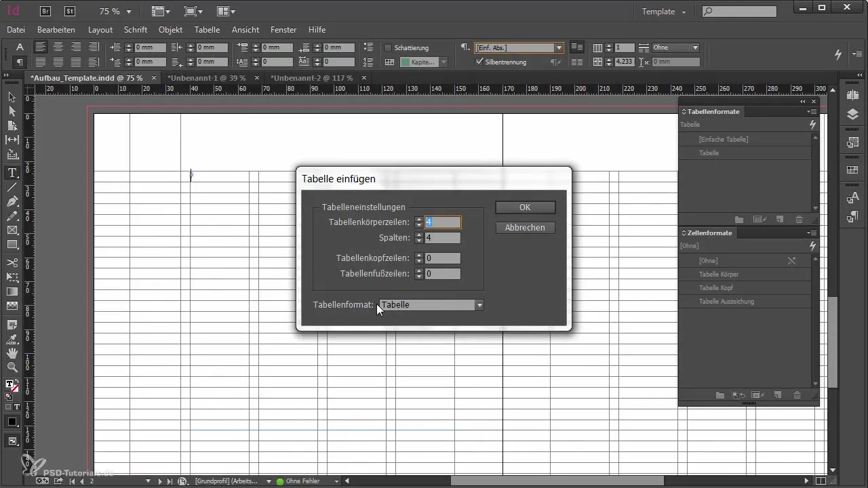Align paragraph text left
The width and height of the screenshot is (868, 488).
tap(41, 47)
